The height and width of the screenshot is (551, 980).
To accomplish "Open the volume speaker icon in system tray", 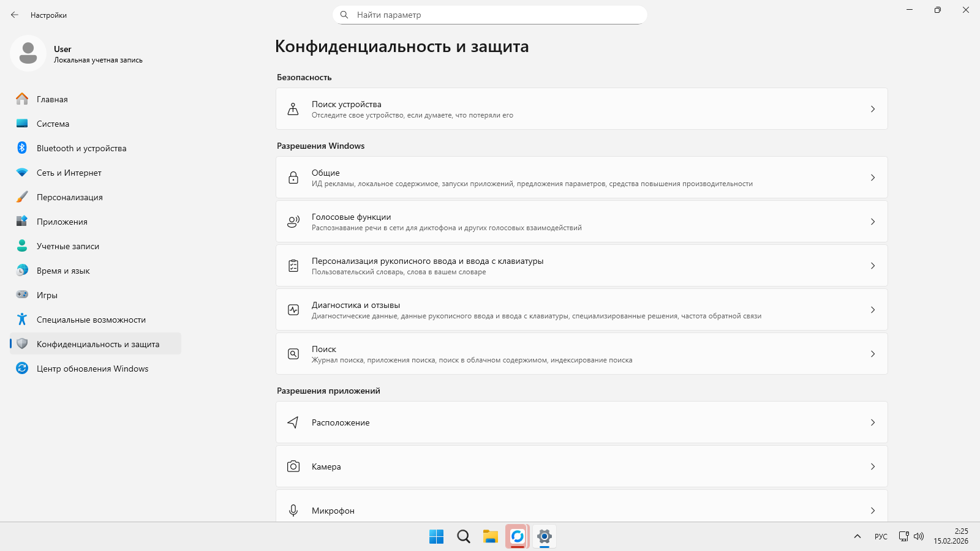I will [x=919, y=536].
